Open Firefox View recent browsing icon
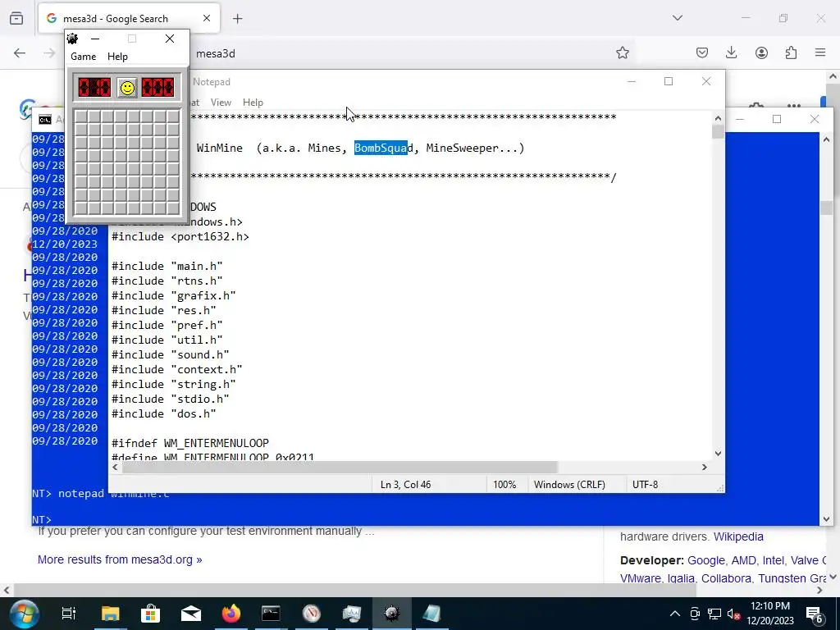The width and height of the screenshot is (840, 630). 16,18
